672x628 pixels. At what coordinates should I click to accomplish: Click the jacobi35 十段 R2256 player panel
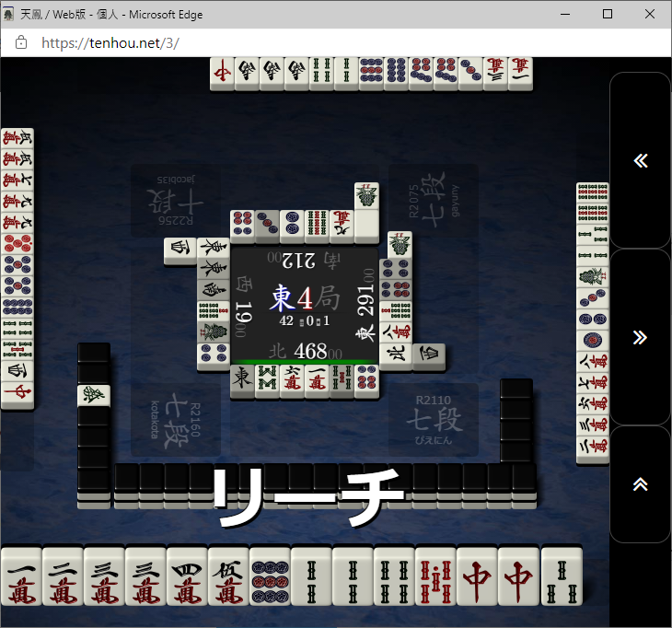(176, 200)
